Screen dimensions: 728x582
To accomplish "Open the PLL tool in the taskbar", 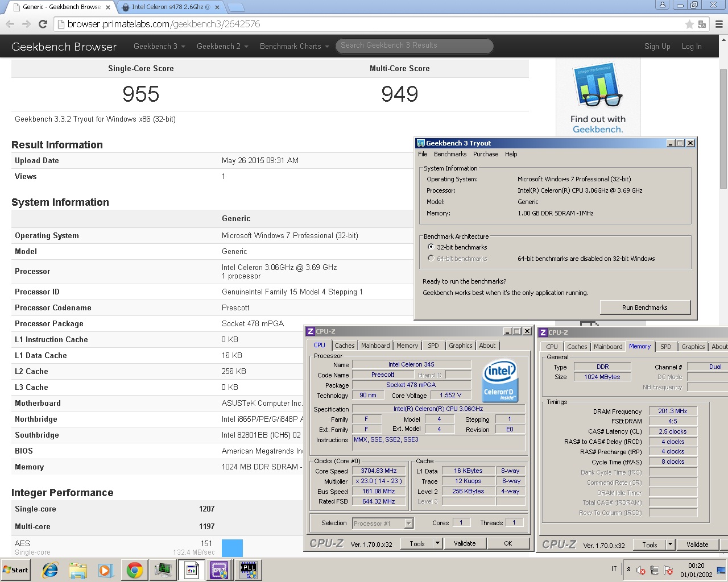I will (249, 570).
